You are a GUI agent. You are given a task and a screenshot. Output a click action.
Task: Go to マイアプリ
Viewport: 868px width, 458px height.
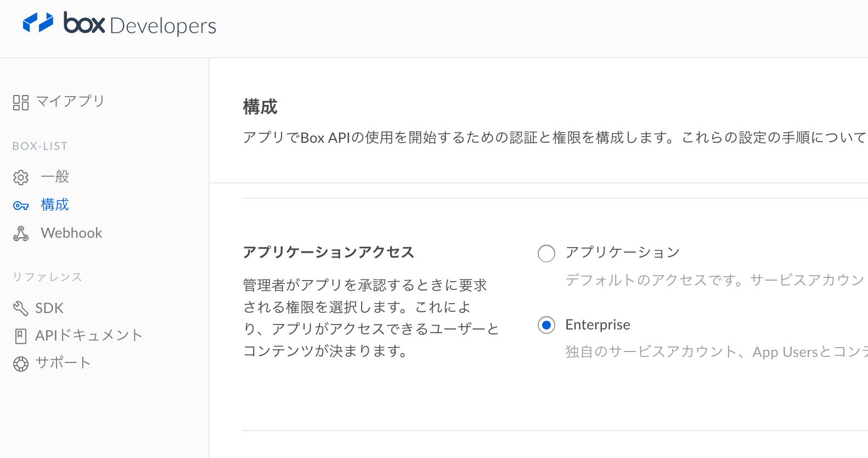click(70, 101)
